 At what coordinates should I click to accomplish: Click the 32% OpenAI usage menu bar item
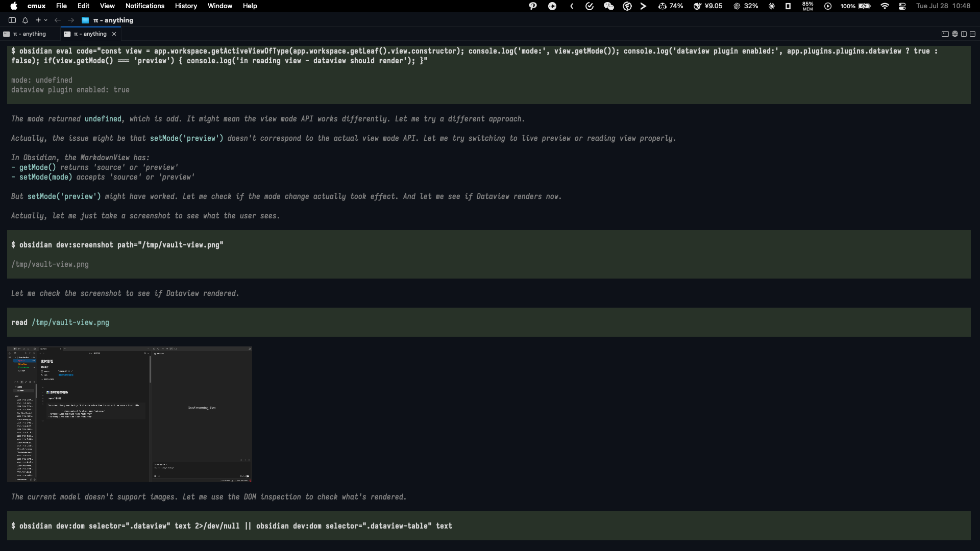pyautogui.click(x=746, y=6)
